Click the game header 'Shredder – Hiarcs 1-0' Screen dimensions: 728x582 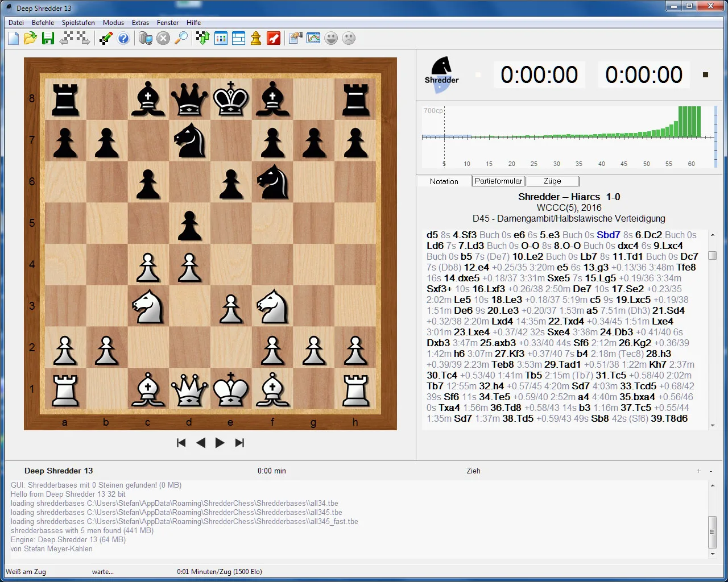[569, 197]
